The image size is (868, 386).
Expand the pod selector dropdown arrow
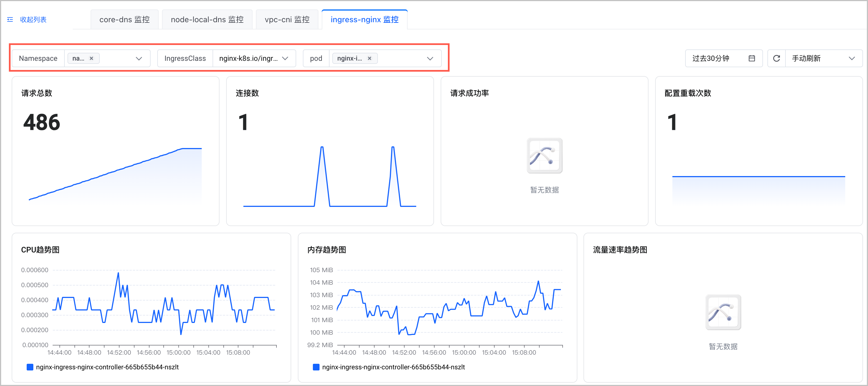tap(430, 58)
